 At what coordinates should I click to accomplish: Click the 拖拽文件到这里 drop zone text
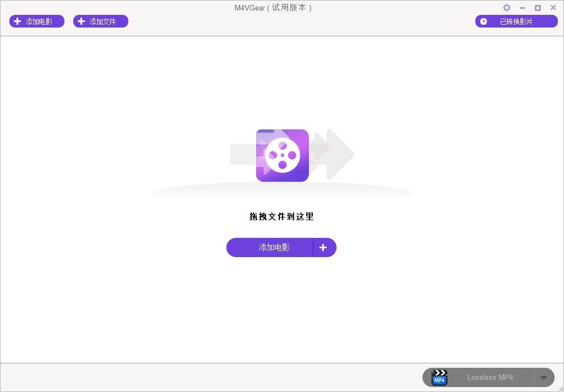(x=281, y=216)
